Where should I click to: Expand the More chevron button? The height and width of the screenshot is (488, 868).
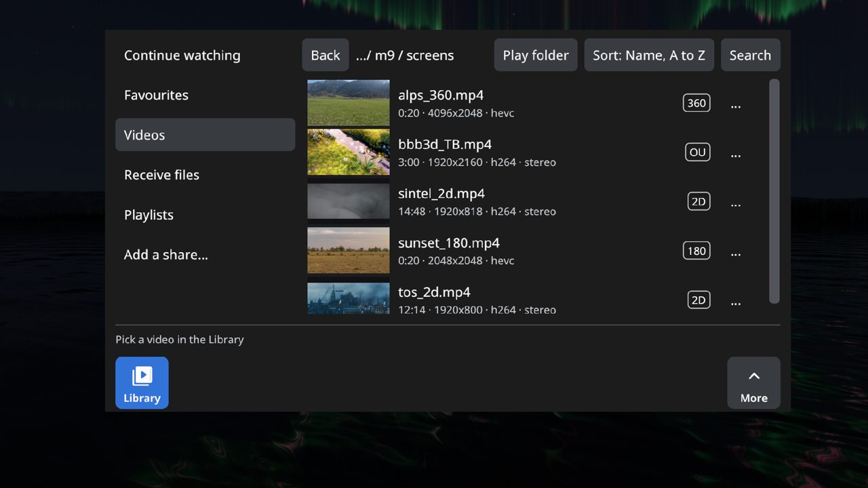[753, 383]
